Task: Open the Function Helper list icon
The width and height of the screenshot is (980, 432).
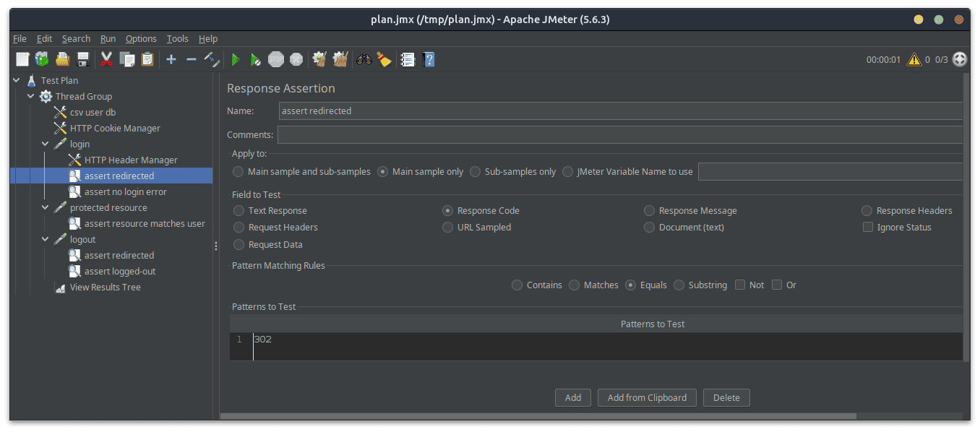Action: click(408, 59)
